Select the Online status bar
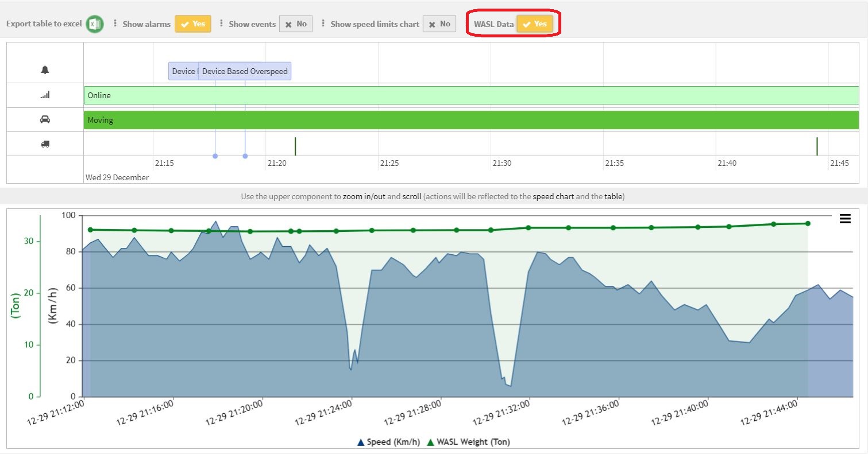 [x=471, y=95]
